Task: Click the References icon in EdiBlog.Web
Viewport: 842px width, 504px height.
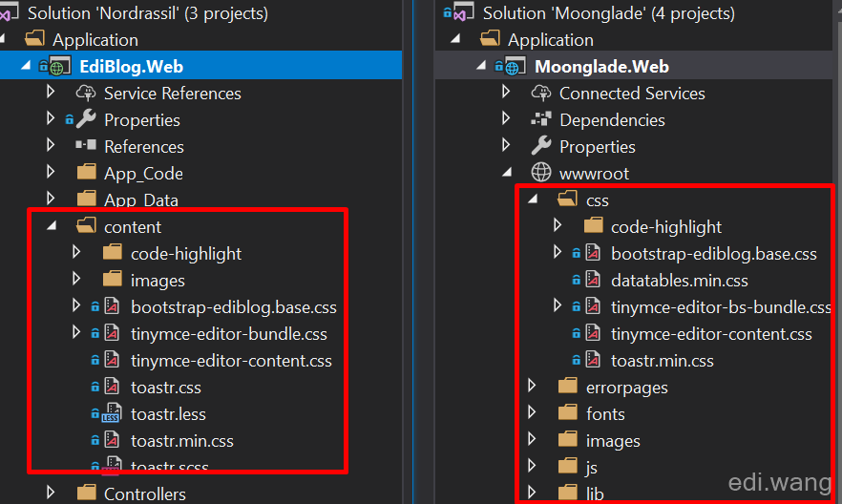Action: 86,145
